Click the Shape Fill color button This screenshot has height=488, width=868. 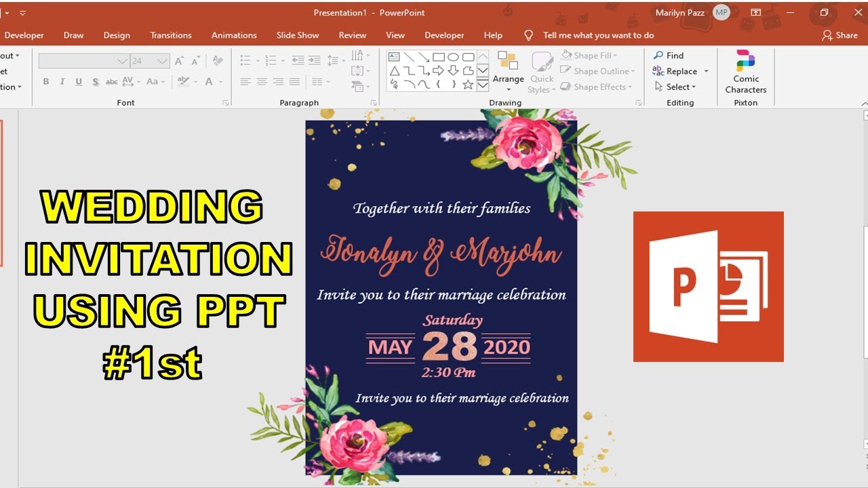point(587,56)
